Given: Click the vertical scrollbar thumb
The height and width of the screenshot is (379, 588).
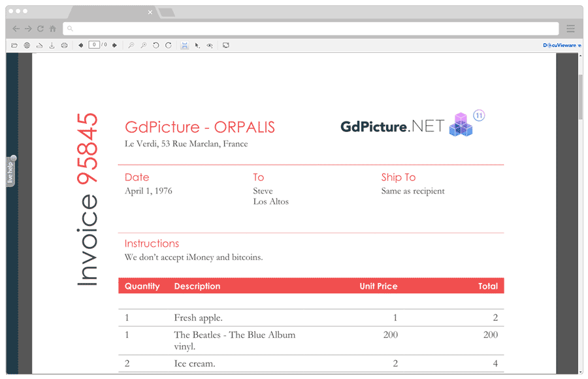Looking at the screenshot, I should pos(581,97).
